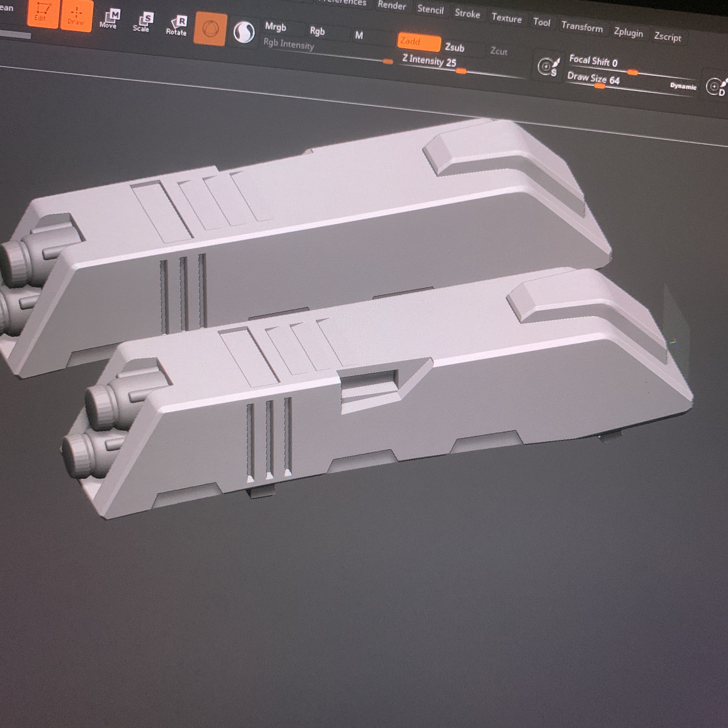Open the Zplugin menu
728x728 pixels.
[629, 32]
